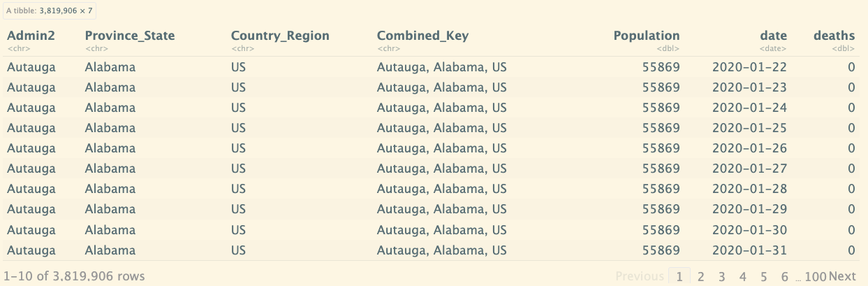
Task: Go to page 6 of table
Action: tap(785, 276)
